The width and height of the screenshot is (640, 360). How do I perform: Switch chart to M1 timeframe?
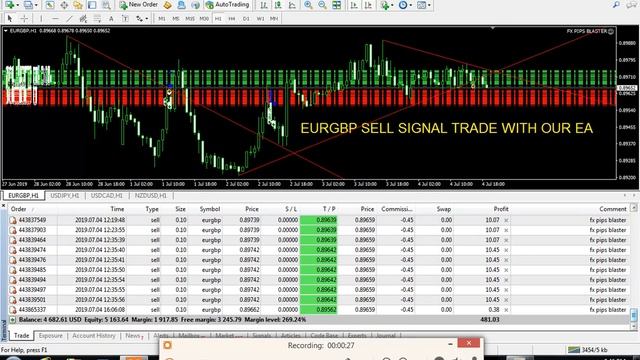[162, 19]
